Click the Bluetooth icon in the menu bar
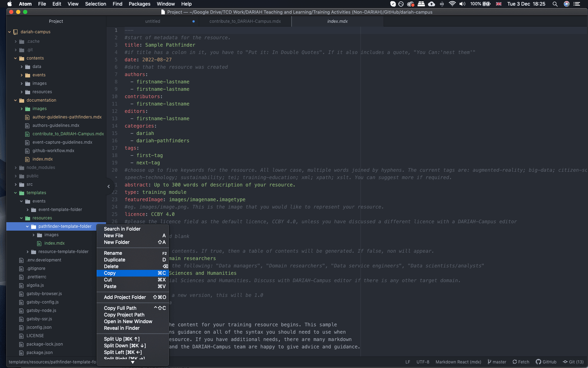This screenshot has width=588, height=368. [442, 4]
